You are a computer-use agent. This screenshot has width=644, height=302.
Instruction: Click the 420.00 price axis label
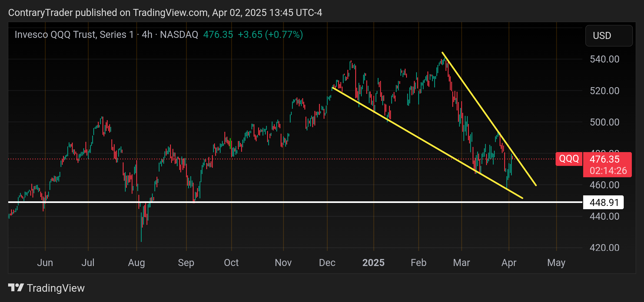click(605, 248)
